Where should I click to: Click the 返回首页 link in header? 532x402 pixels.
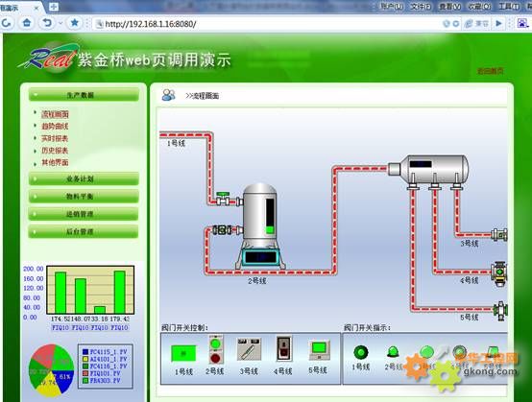coord(491,71)
